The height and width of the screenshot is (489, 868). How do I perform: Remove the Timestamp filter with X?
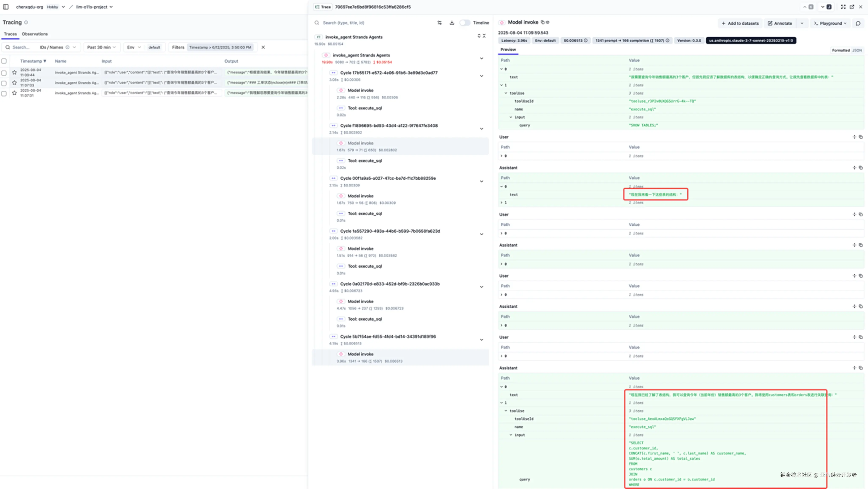click(263, 47)
